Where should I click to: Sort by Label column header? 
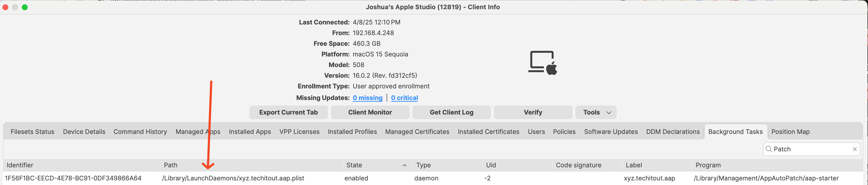[657, 165]
